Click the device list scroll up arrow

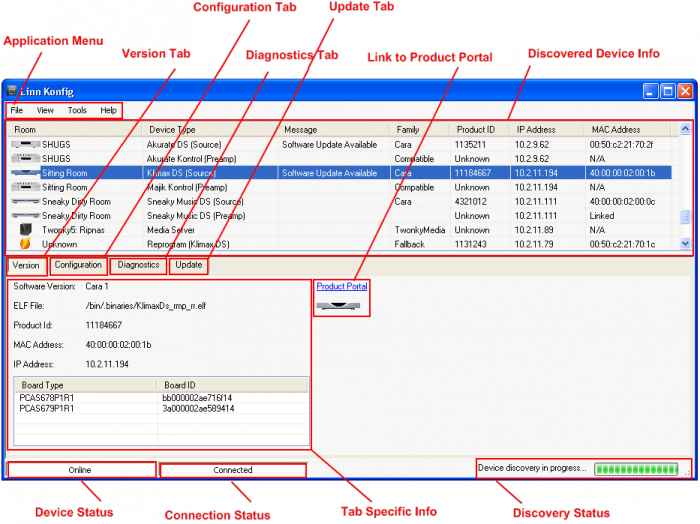[x=685, y=129]
